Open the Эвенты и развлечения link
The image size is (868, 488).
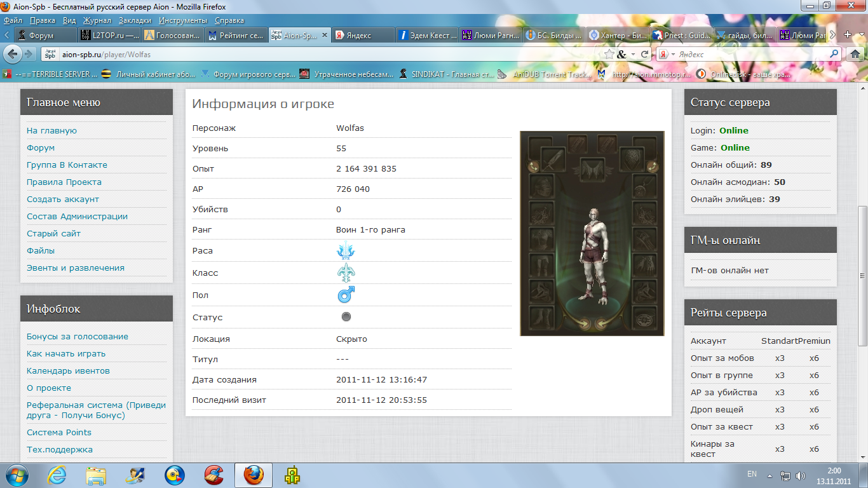[76, 268]
